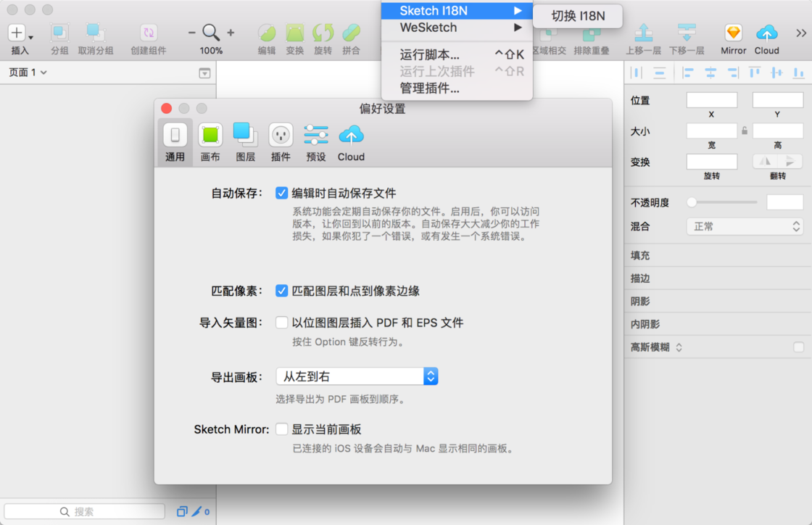The width and height of the screenshot is (812, 525).
Task: Open Mirror from the toolbar
Action: (733, 33)
